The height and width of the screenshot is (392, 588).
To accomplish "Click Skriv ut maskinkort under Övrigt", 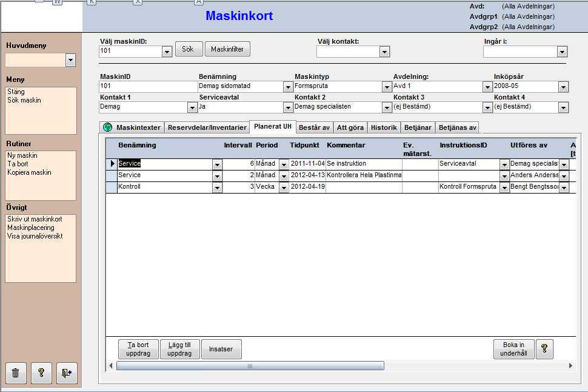I will pos(35,219).
